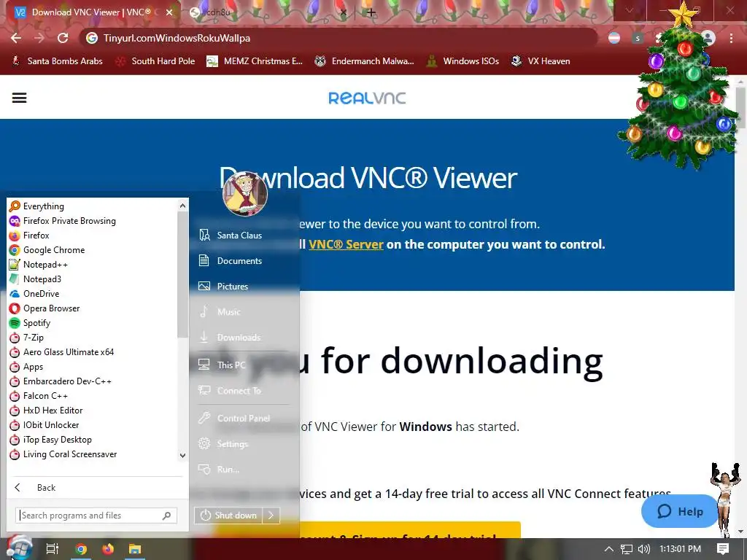Open MEMZ Christmas E... bookmark
Screen dimensions: 747x560
point(255,61)
